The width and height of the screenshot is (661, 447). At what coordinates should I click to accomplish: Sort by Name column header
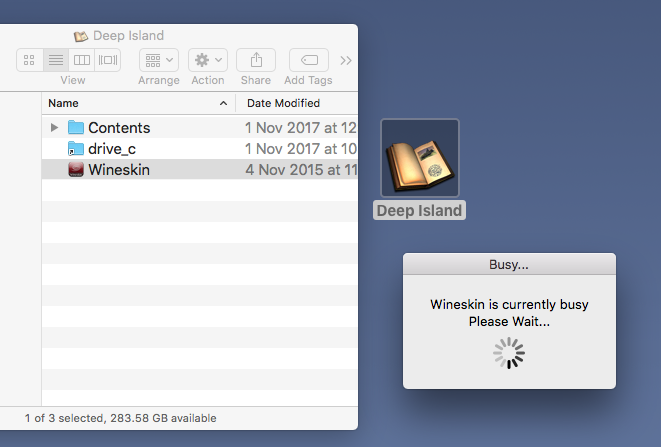(138, 103)
